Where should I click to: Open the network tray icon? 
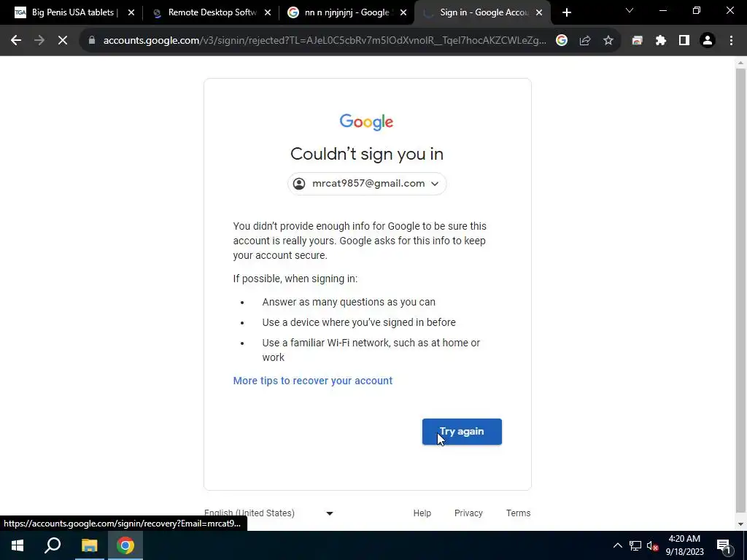pyautogui.click(x=635, y=545)
